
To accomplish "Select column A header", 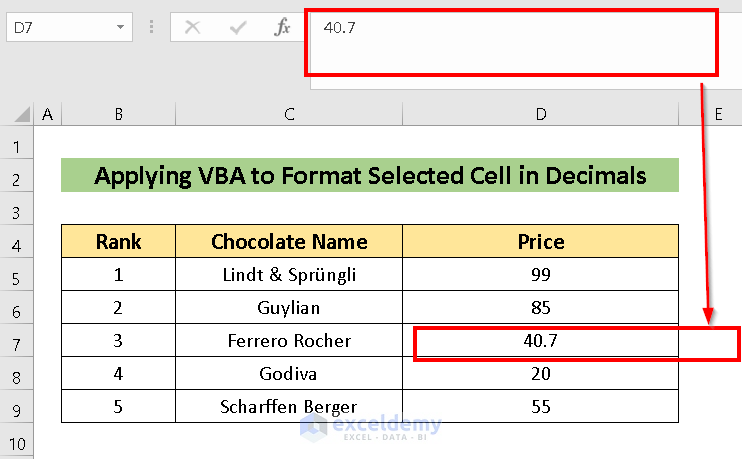I will [47, 115].
